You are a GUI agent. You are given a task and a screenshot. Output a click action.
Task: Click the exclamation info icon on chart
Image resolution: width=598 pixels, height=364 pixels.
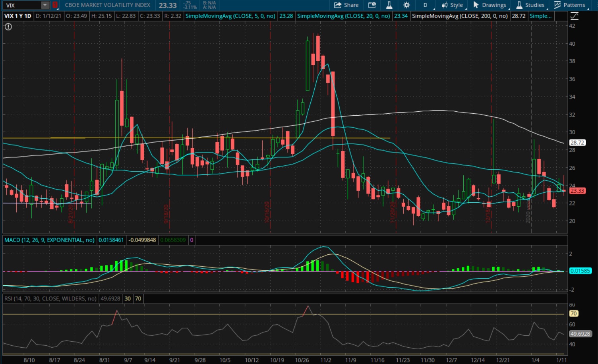pyautogui.click(x=8, y=27)
